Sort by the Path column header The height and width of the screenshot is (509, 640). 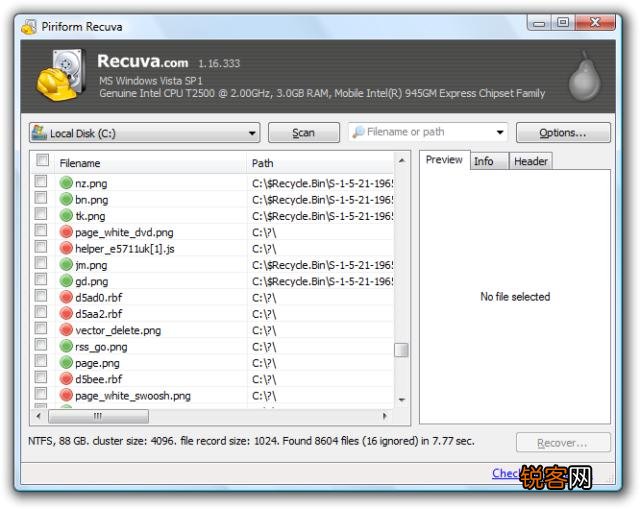pos(320,163)
